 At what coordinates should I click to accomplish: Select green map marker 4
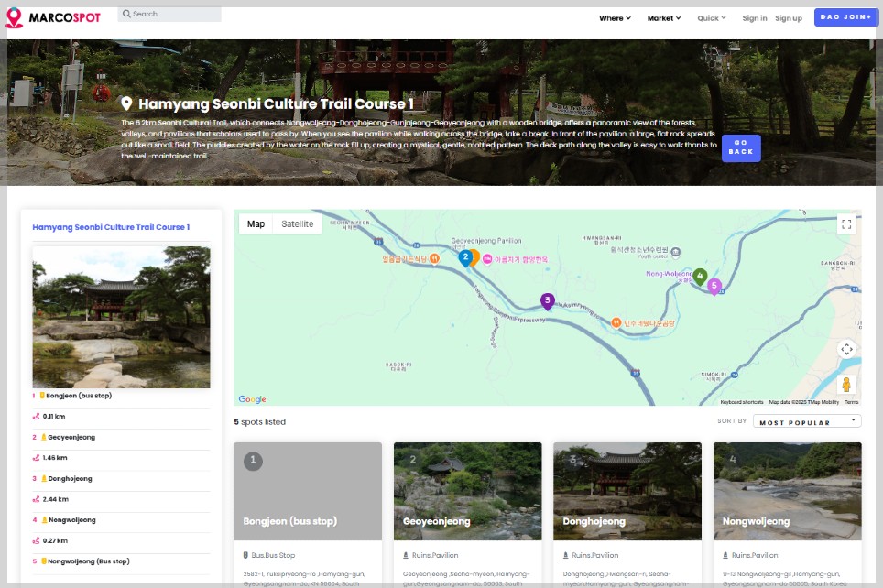(699, 275)
